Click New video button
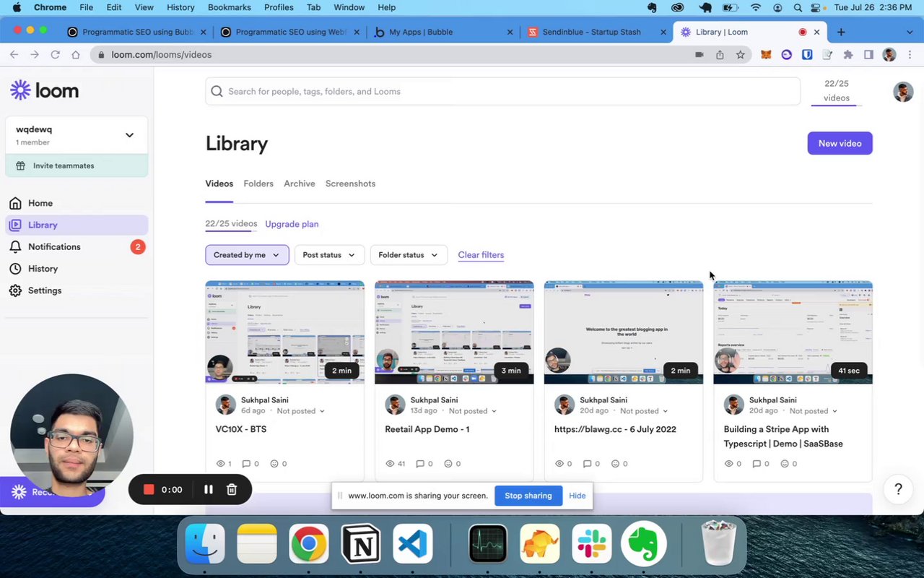The image size is (924, 578). (x=840, y=143)
